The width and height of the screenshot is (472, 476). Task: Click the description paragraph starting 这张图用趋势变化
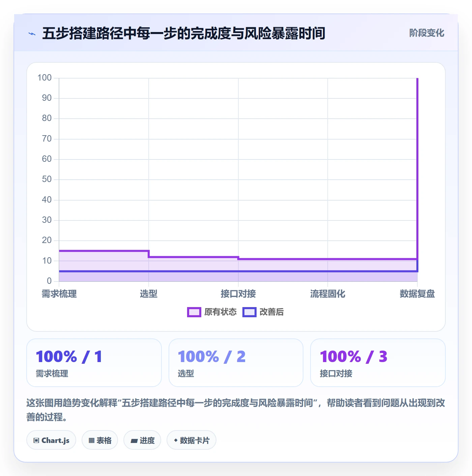(x=236, y=410)
